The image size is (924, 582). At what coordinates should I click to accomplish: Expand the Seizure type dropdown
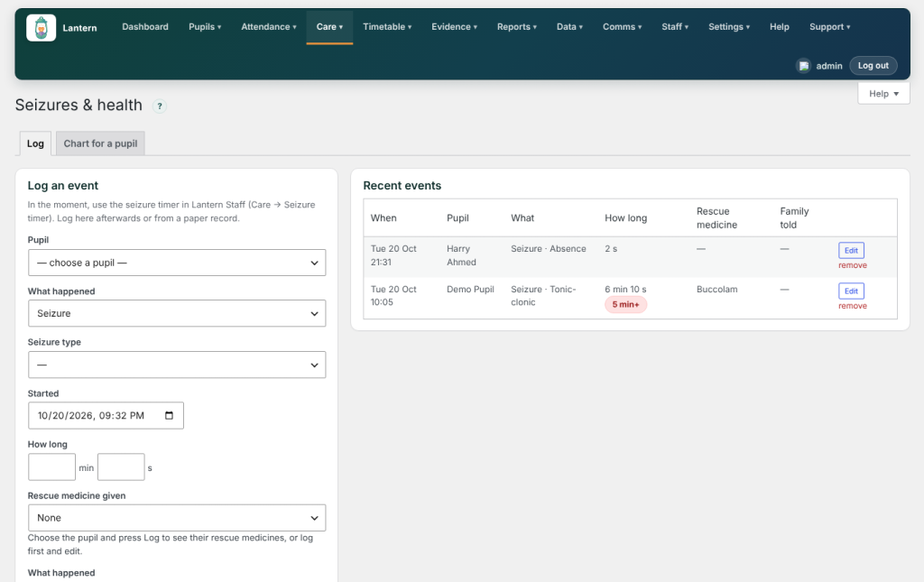(177, 365)
